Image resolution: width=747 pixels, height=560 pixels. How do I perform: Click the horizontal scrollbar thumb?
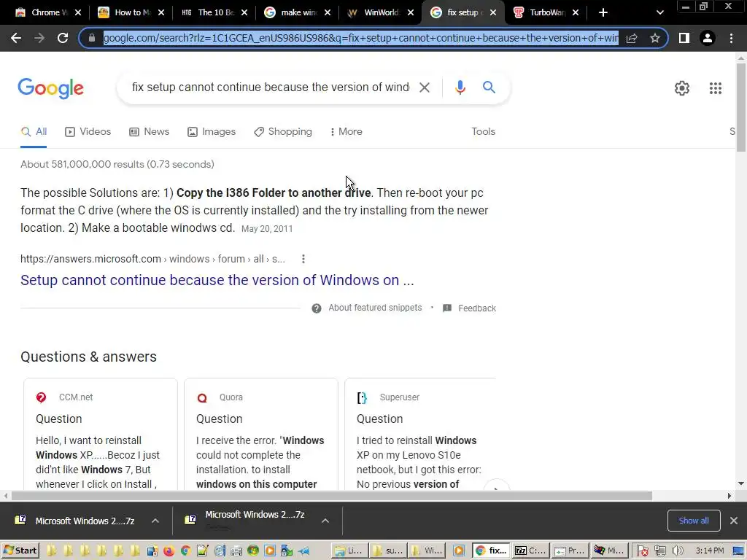pos(332,496)
